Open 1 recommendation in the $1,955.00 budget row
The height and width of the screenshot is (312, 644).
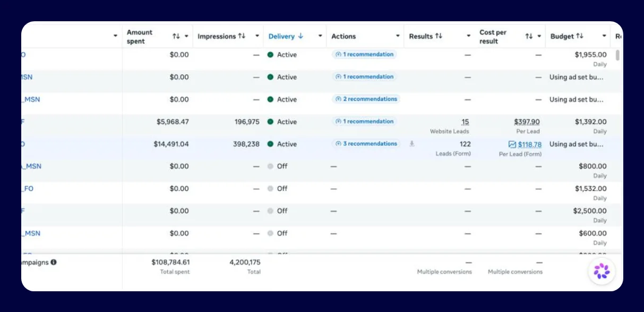click(x=364, y=54)
